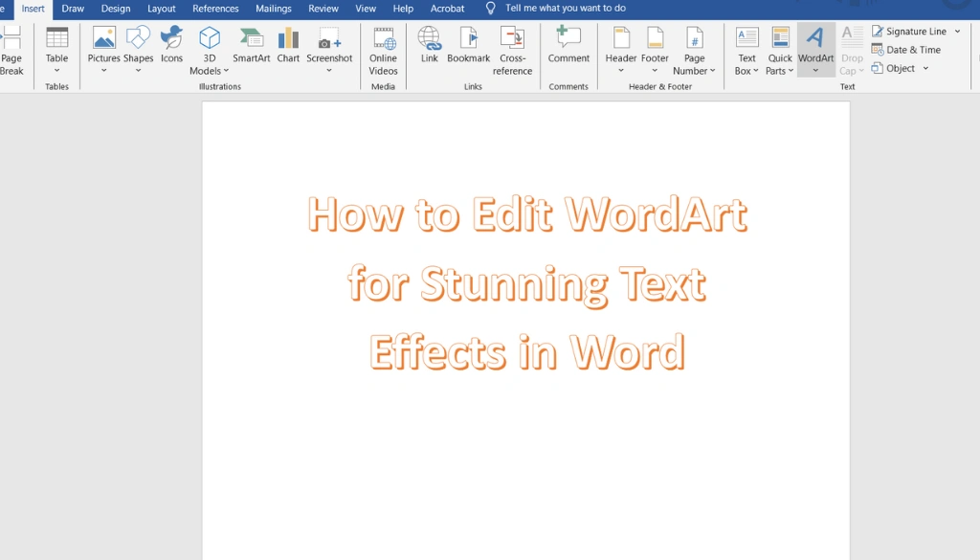Insert a Bookmark
The width and height of the screenshot is (980, 560).
click(x=469, y=45)
